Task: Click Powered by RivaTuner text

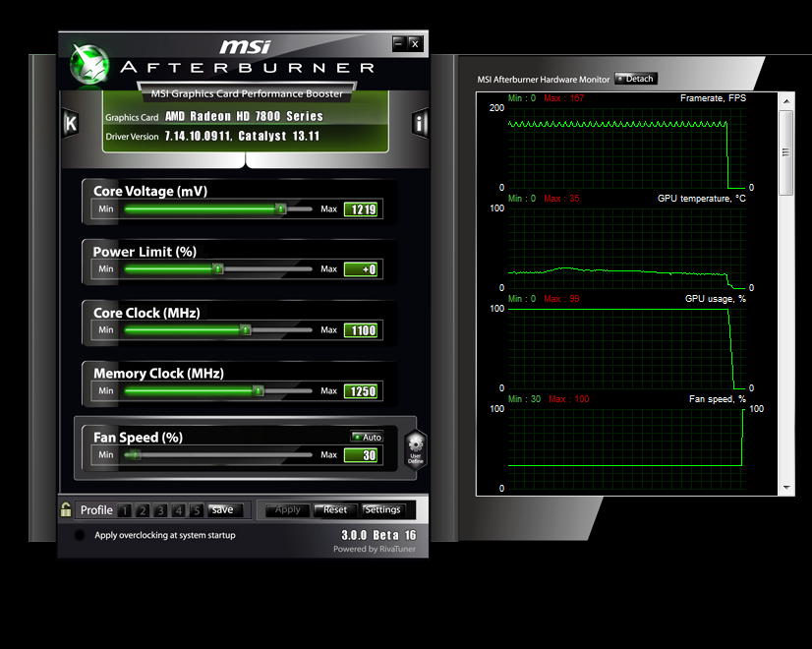Action: (375, 549)
